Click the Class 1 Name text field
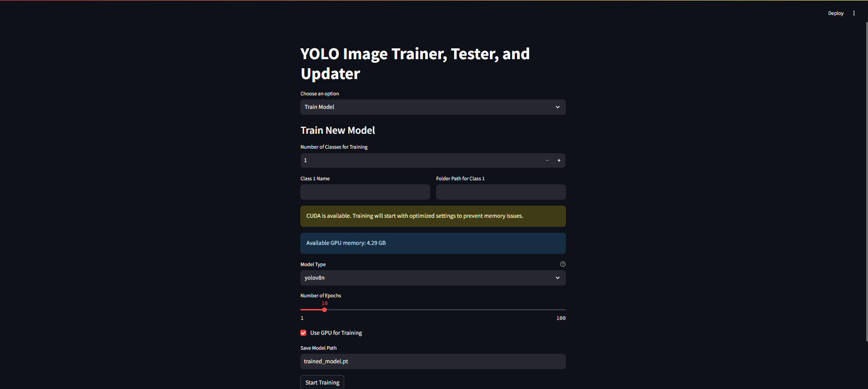Image resolution: width=868 pixels, height=389 pixels. click(x=365, y=192)
